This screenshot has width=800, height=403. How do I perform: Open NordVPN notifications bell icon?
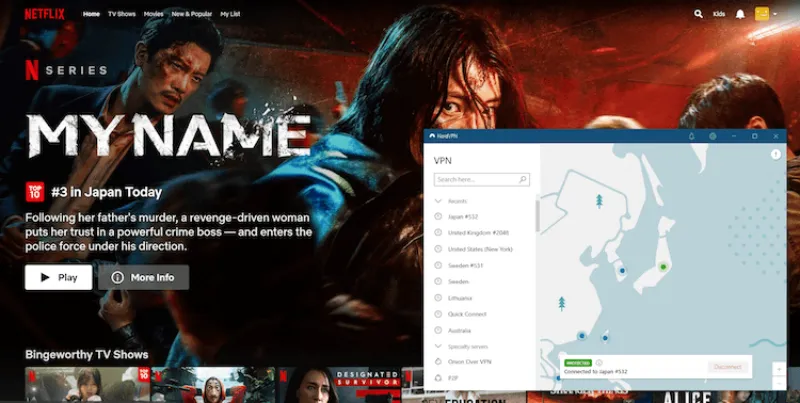pyautogui.click(x=692, y=136)
